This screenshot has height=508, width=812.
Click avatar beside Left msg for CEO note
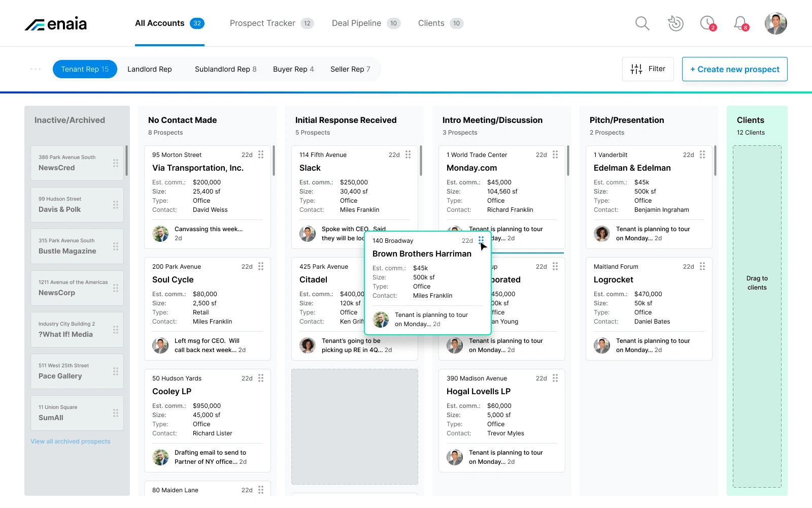click(x=160, y=345)
